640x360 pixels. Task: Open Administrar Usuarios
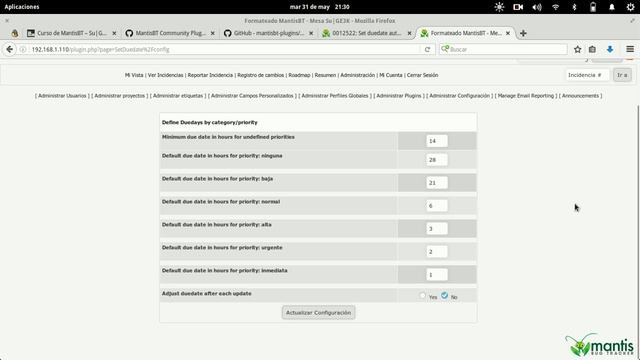[62, 96]
